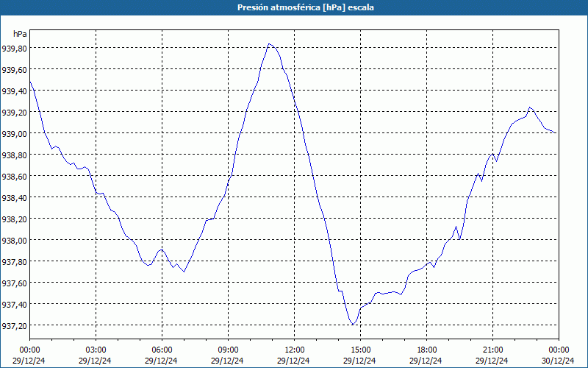The image size is (588, 368).
Task: Click the pressure curve minimum near 14:40
Action: (x=353, y=325)
